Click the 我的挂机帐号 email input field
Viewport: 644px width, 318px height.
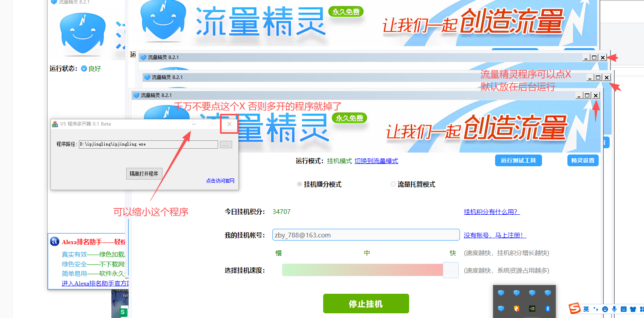point(366,235)
